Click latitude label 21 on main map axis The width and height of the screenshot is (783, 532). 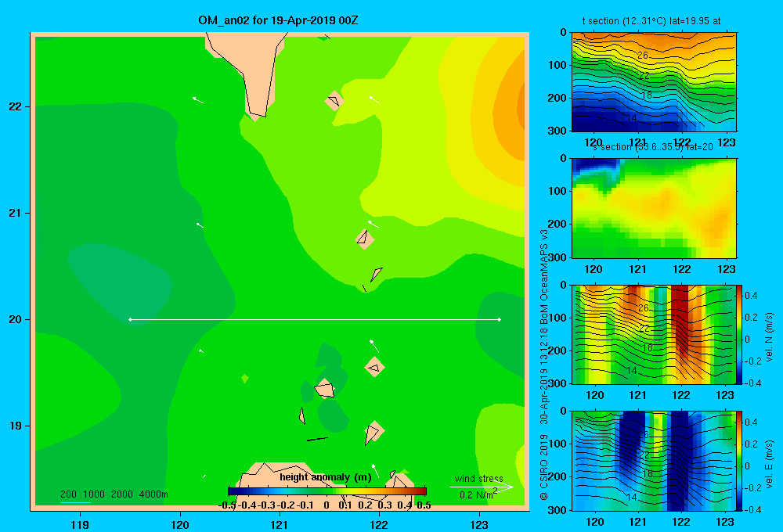[16, 213]
